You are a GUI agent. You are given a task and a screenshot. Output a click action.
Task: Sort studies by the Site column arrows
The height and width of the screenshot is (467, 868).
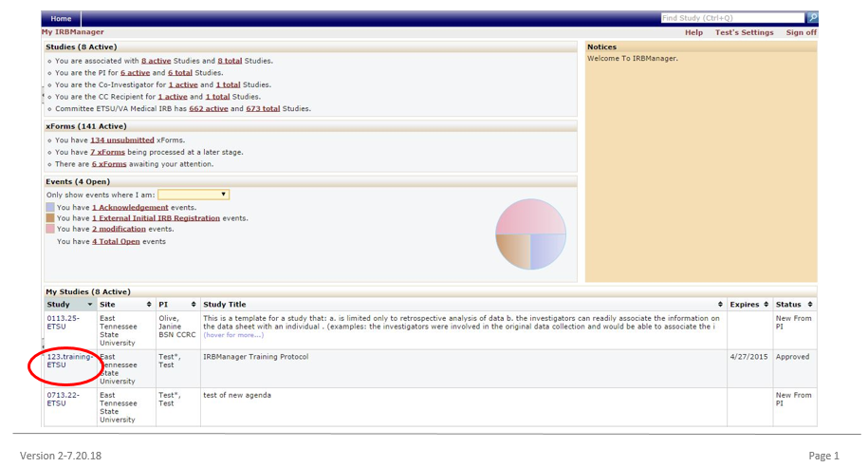[x=149, y=304]
